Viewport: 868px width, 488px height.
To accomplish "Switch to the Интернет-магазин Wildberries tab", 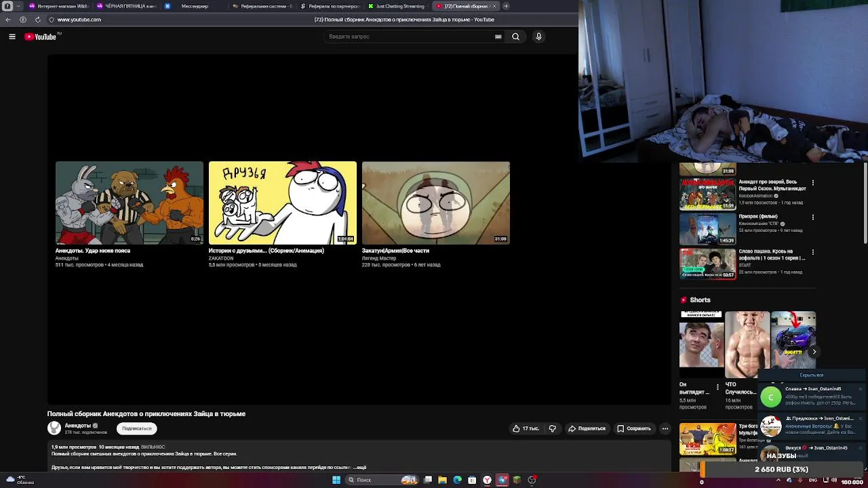I will [58, 6].
